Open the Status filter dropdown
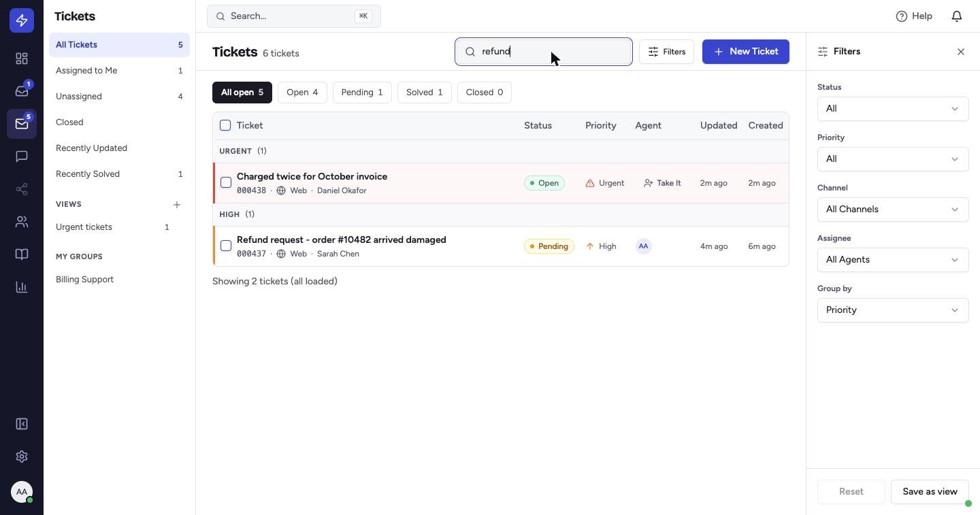 point(893,109)
